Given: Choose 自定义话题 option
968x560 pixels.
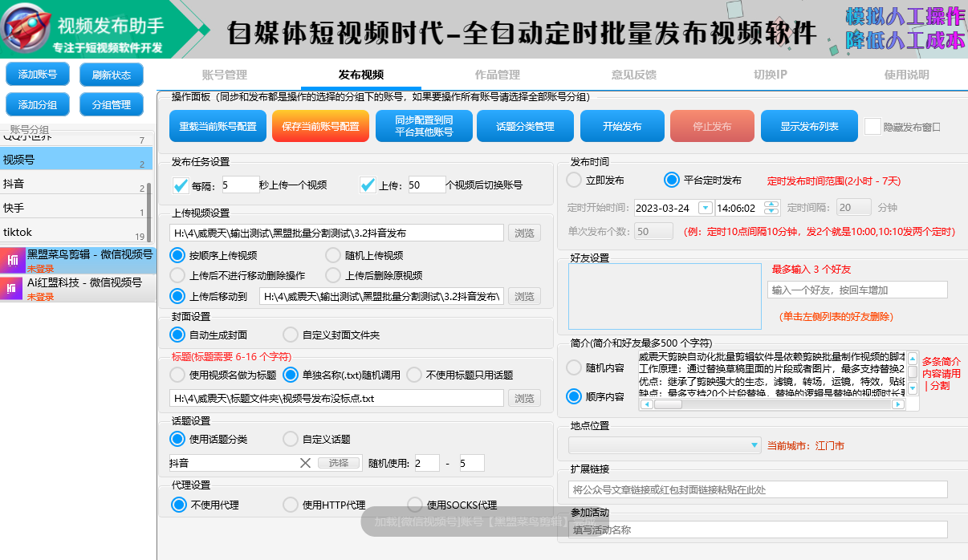Looking at the screenshot, I should pos(291,439).
